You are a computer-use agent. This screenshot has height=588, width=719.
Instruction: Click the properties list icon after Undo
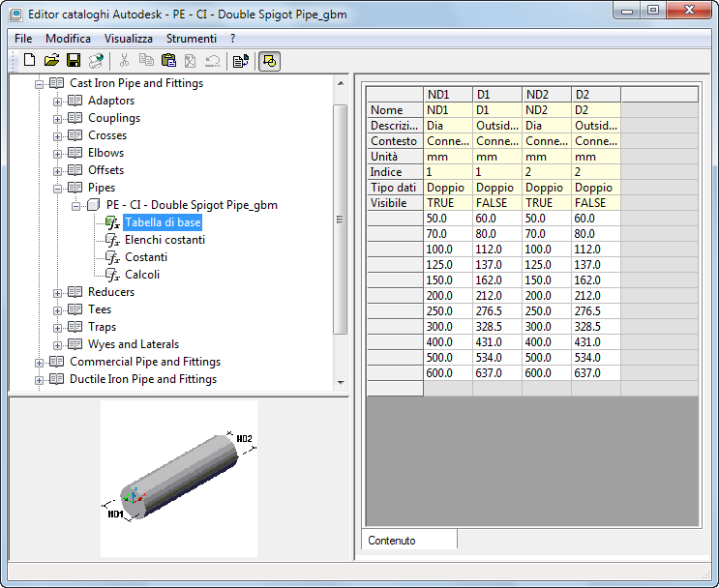point(241,61)
